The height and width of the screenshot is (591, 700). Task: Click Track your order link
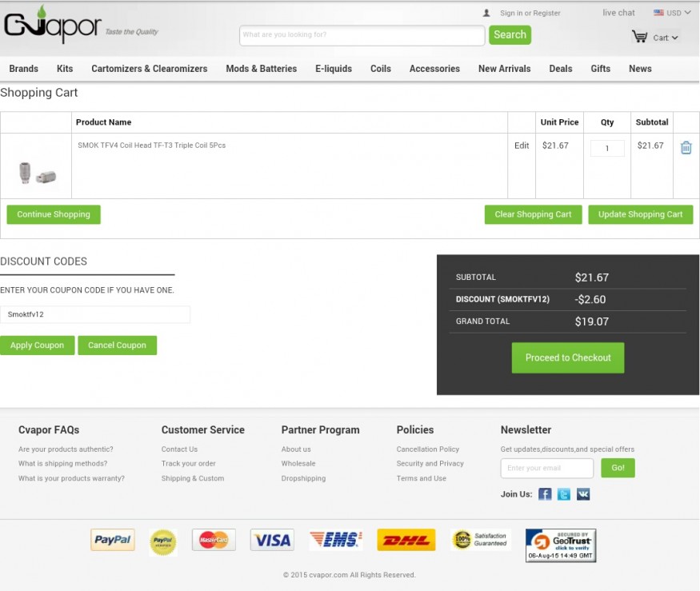point(188,464)
